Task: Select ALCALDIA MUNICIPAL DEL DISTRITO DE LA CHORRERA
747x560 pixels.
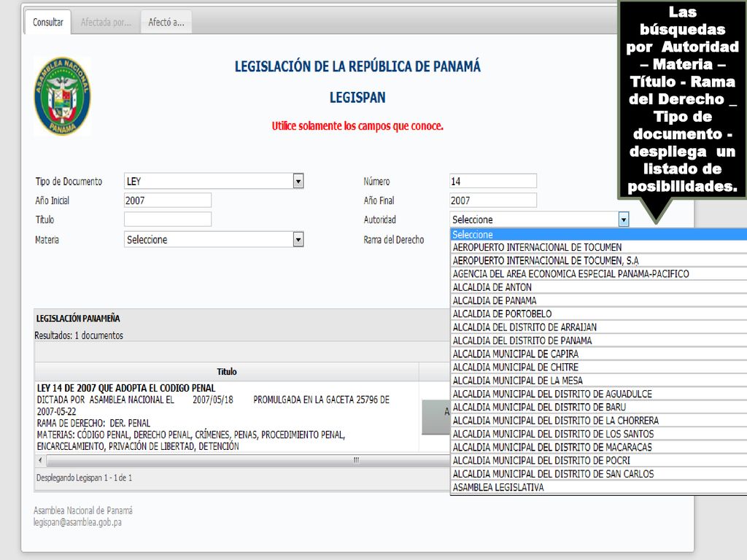Action: coord(599,421)
